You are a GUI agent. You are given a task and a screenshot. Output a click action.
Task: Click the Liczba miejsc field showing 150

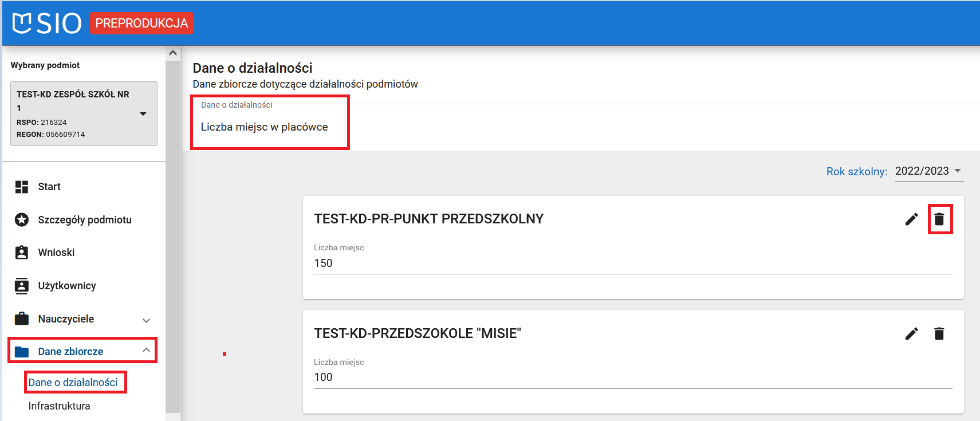(x=632, y=263)
